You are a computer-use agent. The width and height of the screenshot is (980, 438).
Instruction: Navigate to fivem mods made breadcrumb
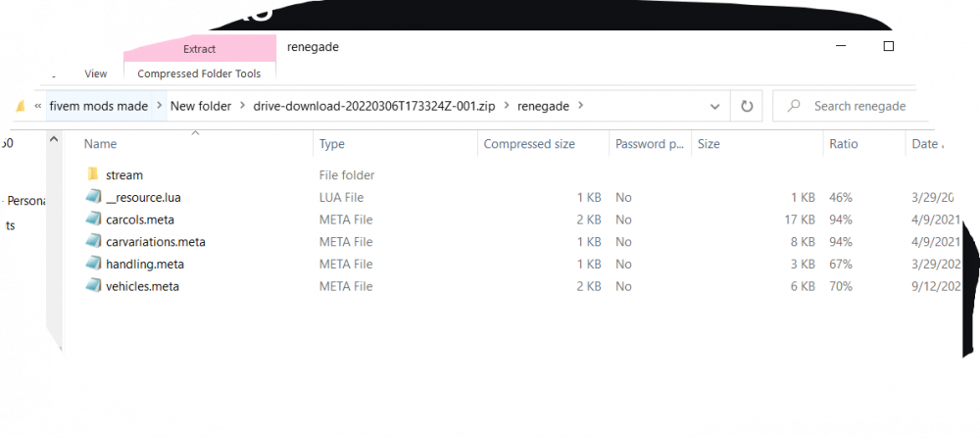click(99, 106)
